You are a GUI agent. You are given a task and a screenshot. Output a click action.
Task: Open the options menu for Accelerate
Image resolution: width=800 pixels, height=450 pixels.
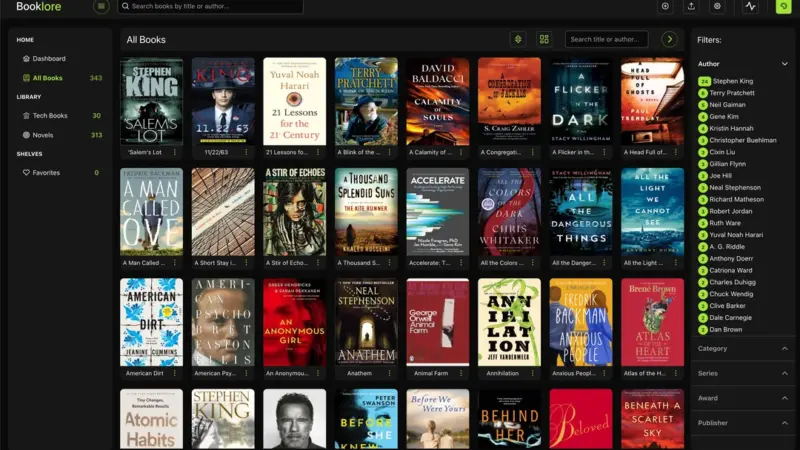[461, 263]
